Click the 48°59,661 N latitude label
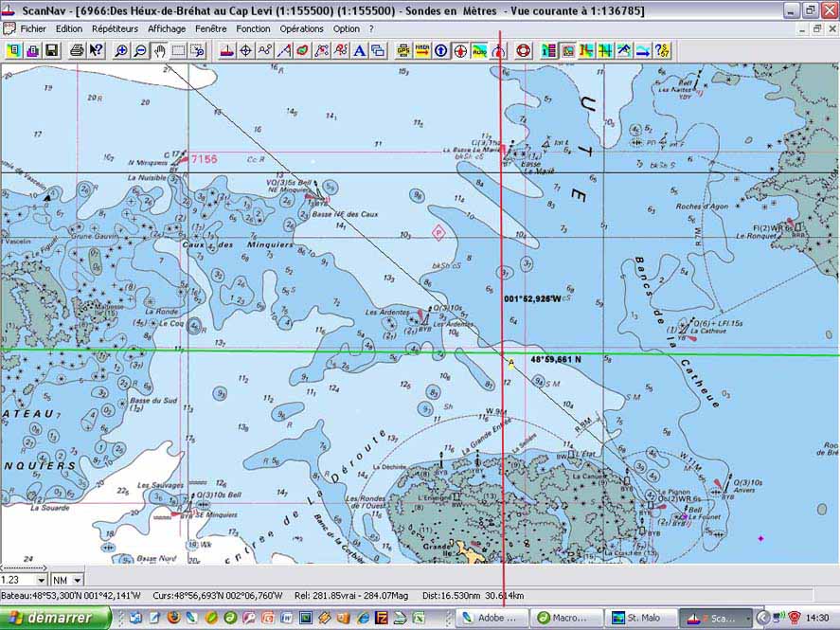The image size is (840, 630). pyautogui.click(x=556, y=359)
